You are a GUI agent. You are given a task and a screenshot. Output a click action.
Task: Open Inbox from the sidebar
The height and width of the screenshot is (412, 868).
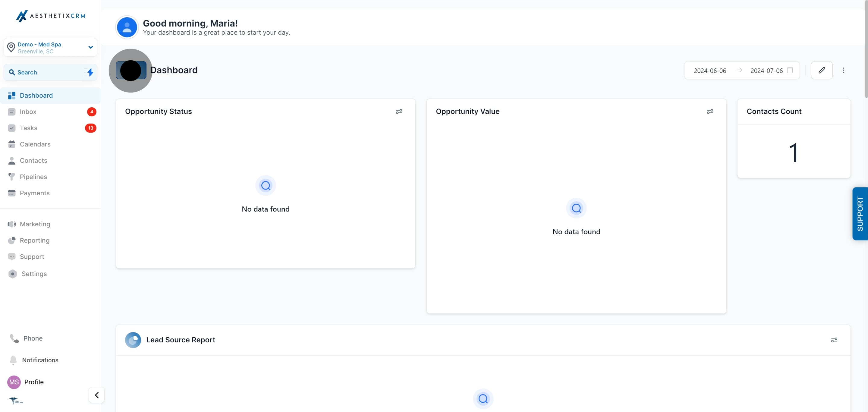tap(28, 112)
